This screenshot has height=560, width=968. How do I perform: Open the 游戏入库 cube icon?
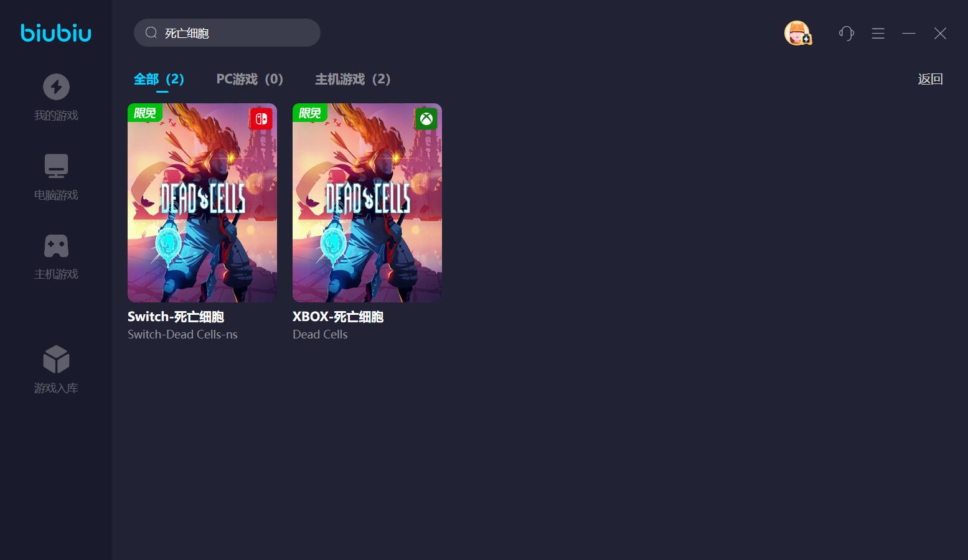point(56,360)
